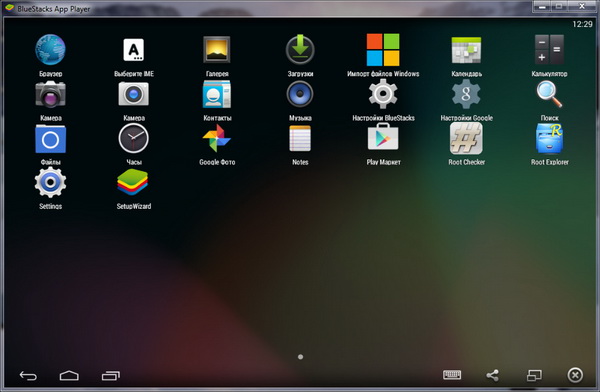Open the Браузер globe app

coord(50,50)
